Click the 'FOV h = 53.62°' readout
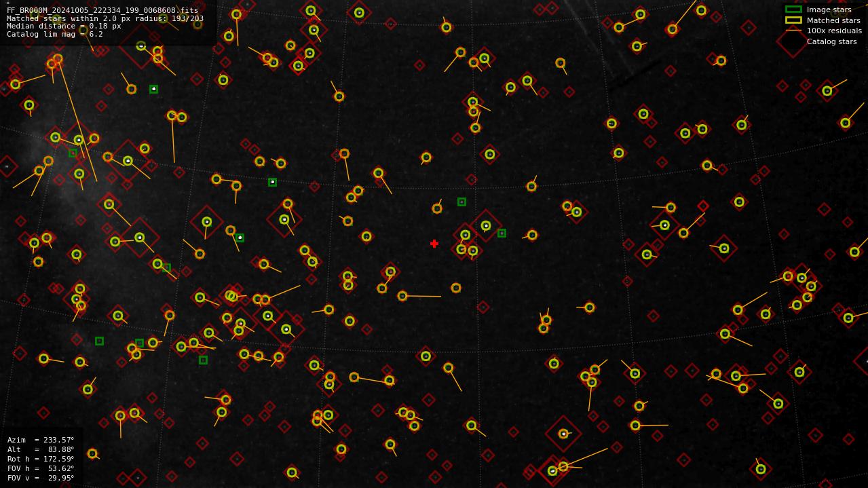Screen dimensions: 868x488 (x=41, y=469)
